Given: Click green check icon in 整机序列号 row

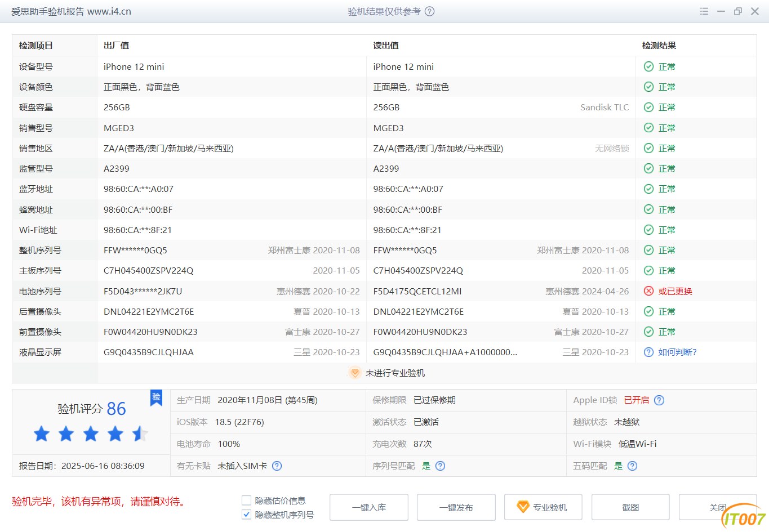Looking at the screenshot, I should [x=648, y=250].
